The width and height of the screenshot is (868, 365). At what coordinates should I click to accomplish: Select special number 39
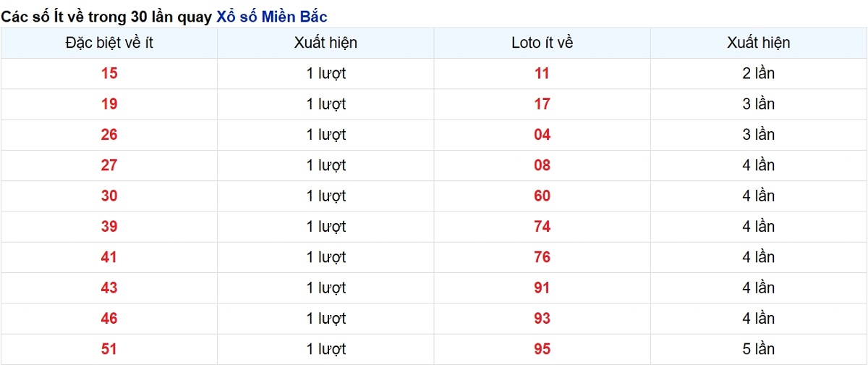click(109, 226)
